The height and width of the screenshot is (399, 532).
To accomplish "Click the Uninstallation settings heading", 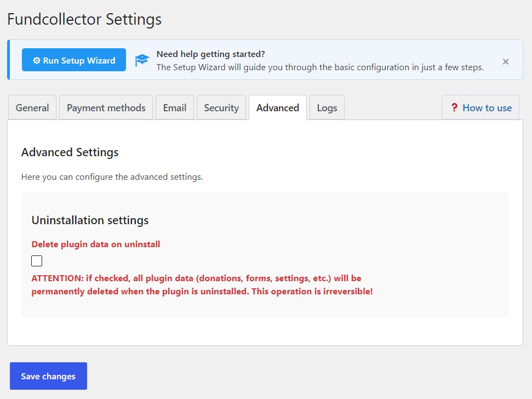I will click(90, 220).
